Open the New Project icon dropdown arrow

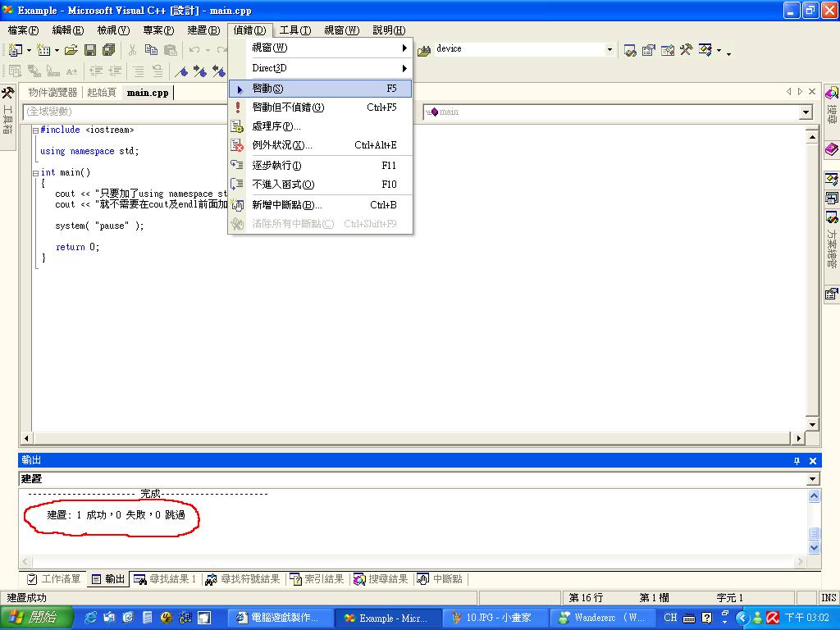coord(29,50)
